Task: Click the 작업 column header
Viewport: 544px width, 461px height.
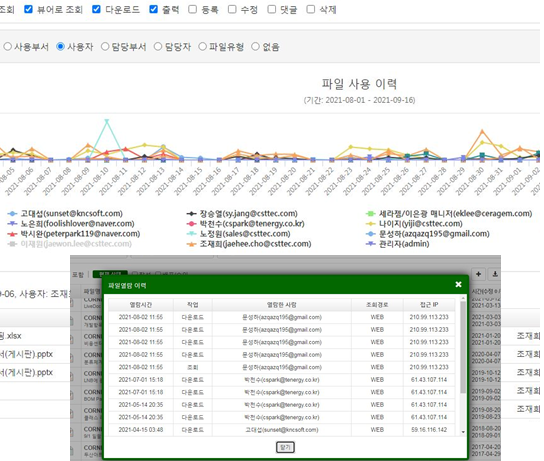Action: (193, 305)
